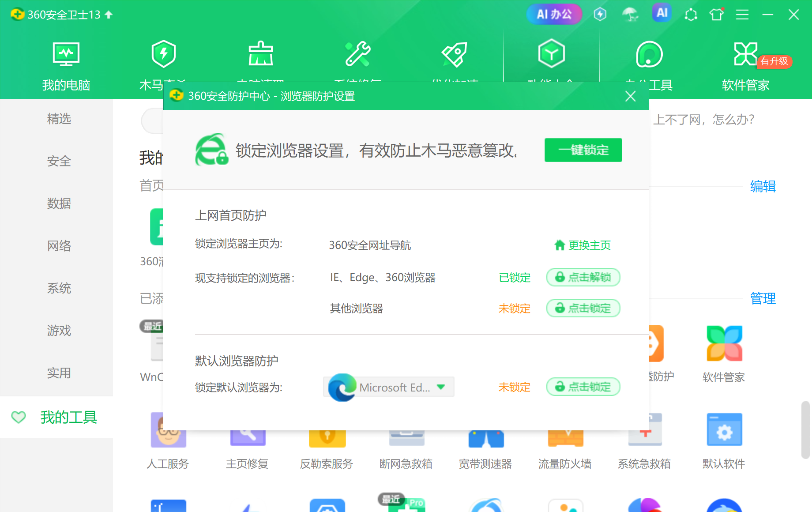The height and width of the screenshot is (512, 812).
Task: Open the purple AI icon in title bar
Action: pos(662,13)
